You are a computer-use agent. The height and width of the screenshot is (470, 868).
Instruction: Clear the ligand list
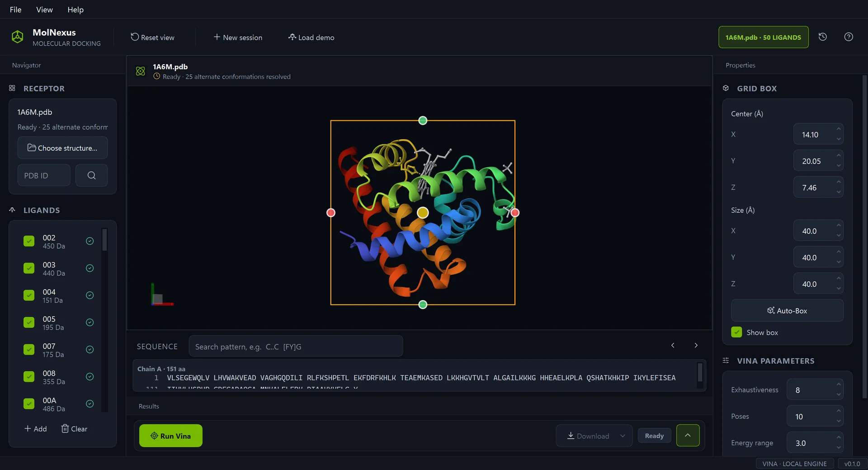click(74, 428)
